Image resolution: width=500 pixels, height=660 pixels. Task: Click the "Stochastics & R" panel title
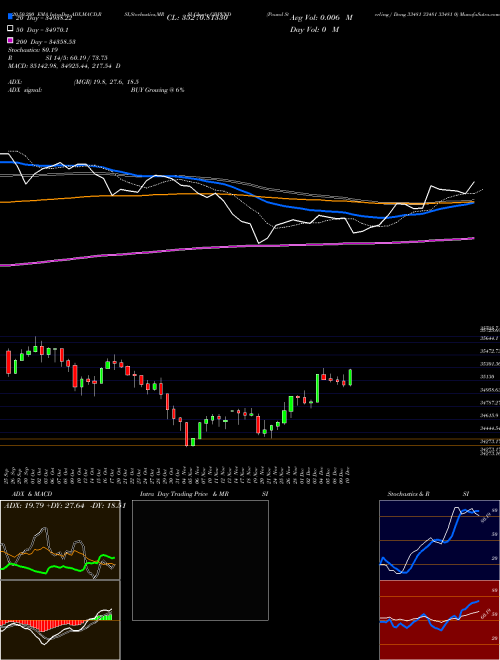point(408,494)
